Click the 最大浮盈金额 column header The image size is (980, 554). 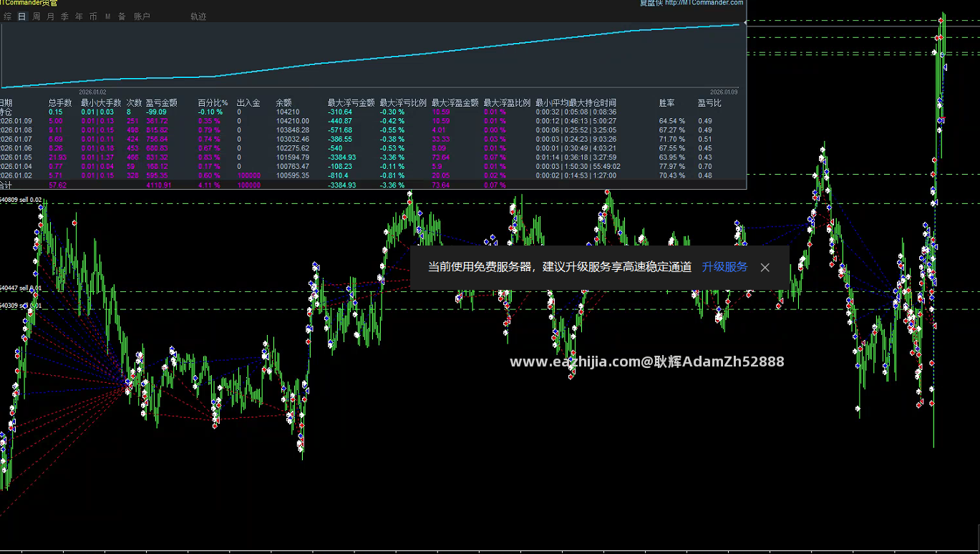455,103
